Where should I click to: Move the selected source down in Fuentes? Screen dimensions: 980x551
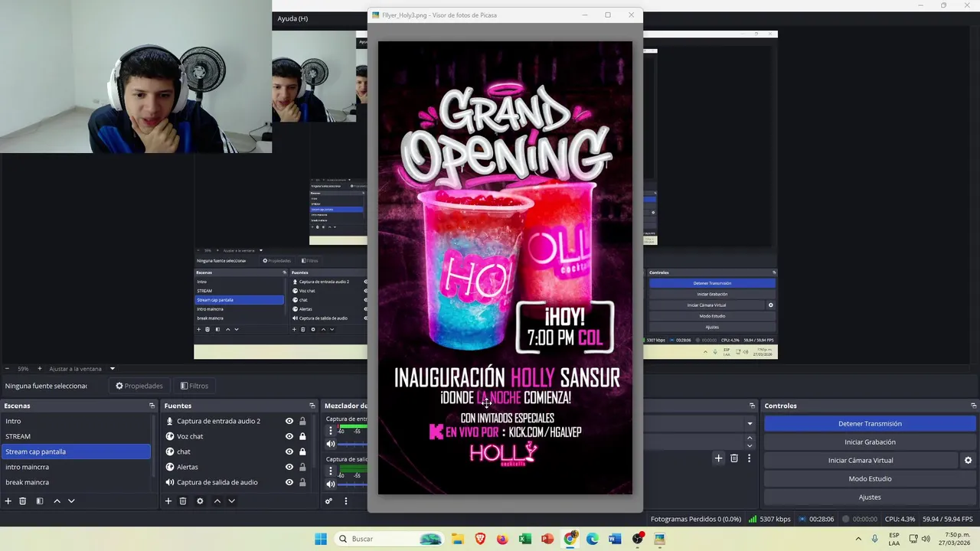click(231, 501)
